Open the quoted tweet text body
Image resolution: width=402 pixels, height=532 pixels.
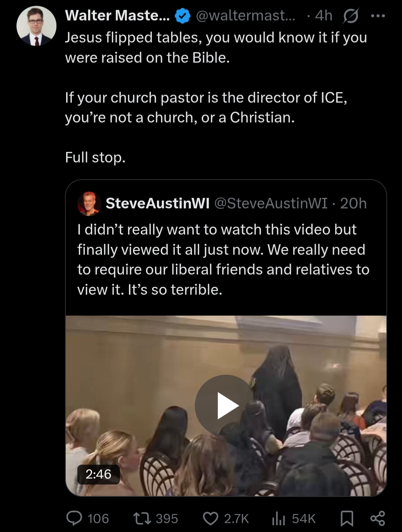pos(223,259)
